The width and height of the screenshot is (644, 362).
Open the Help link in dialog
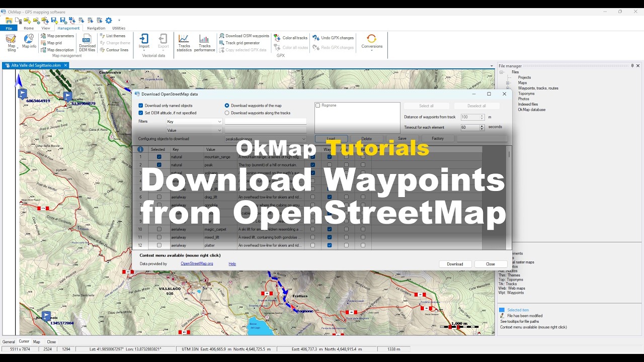(x=232, y=263)
